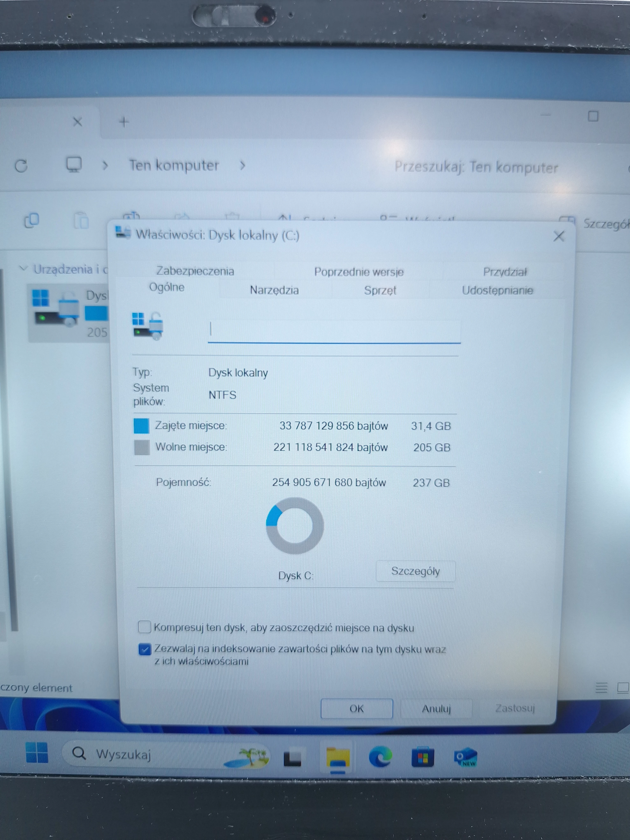Switch to the Poprzednie wersje tab
This screenshot has width=630, height=840.
click(x=359, y=272)
